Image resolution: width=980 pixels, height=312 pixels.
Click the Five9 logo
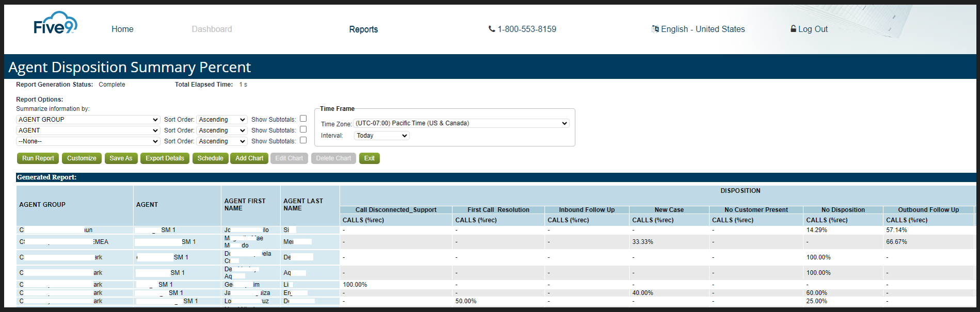(55, 23)
